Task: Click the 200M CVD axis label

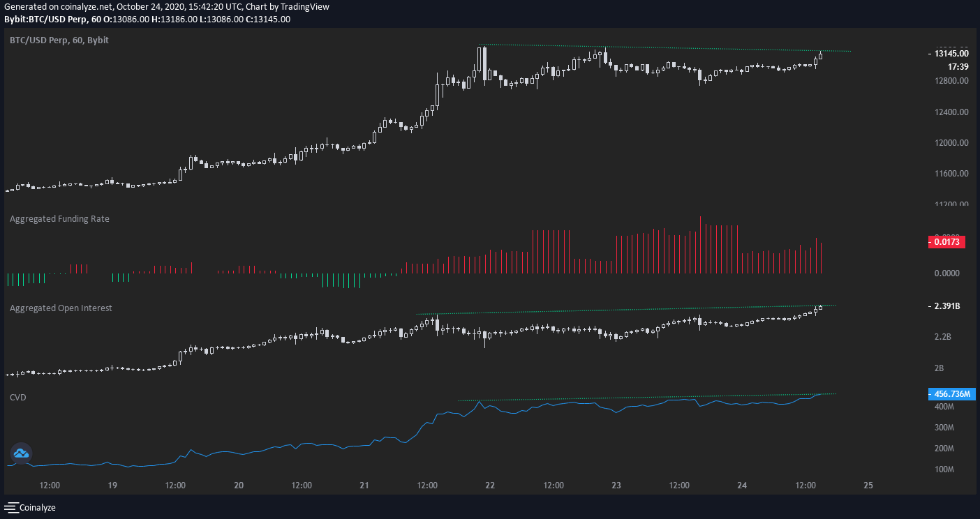Action: pos(944,448)
